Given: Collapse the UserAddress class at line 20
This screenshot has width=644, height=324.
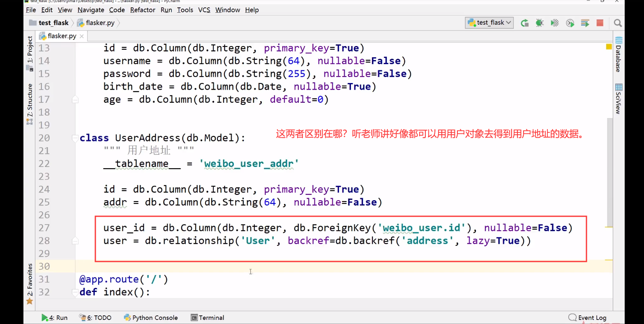Looking at the screenshot, I should click(75, 138).
